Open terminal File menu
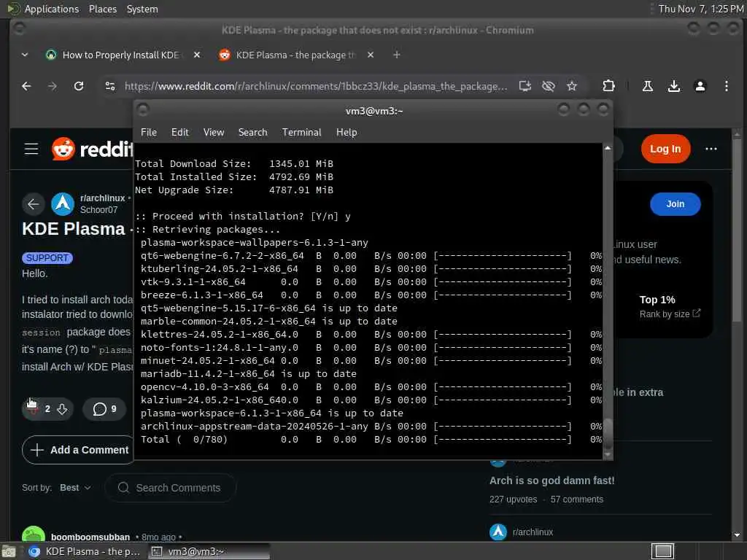 [x=149, y=133]
